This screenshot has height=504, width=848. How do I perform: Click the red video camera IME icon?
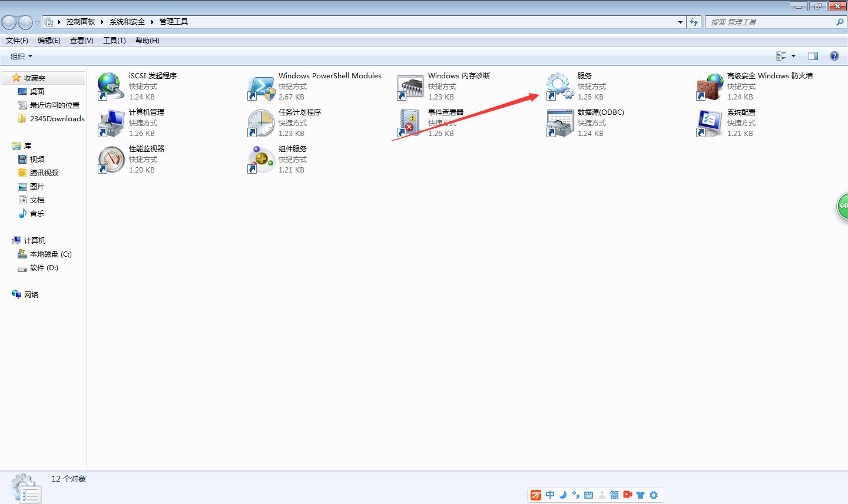[x=628, y=495]
